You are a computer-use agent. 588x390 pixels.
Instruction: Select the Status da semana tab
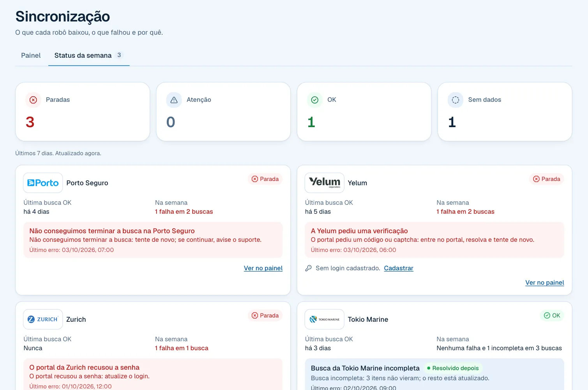click(x=89, y=55)
